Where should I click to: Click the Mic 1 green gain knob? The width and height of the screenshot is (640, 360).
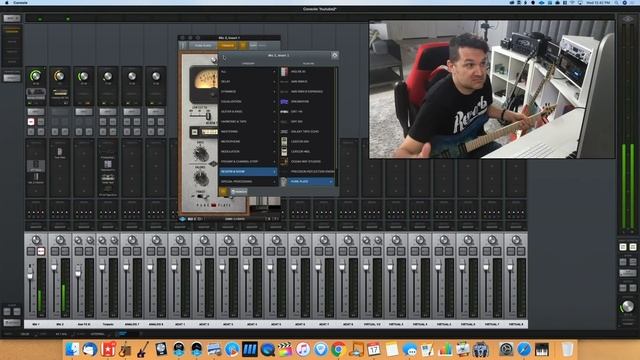[x=36, y=76]
